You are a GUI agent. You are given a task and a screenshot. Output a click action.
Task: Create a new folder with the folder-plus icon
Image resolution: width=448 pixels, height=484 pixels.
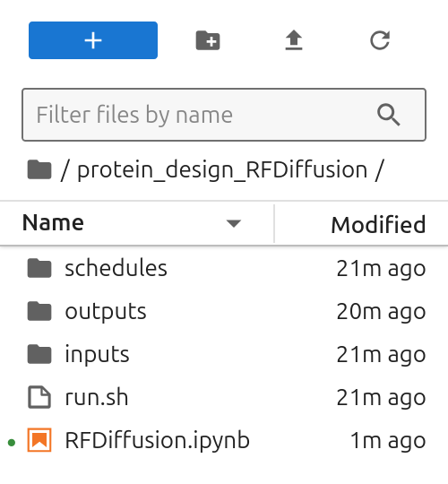[208, 40]
